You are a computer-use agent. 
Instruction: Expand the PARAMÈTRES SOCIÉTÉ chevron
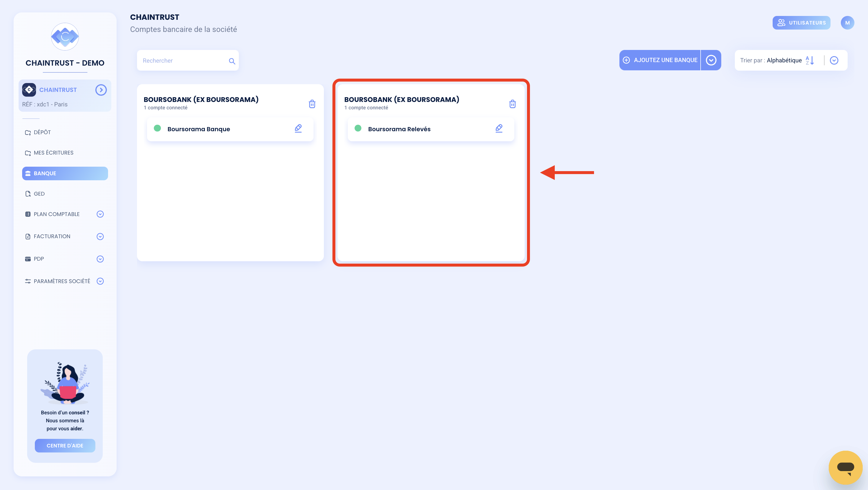coord(100,281)
